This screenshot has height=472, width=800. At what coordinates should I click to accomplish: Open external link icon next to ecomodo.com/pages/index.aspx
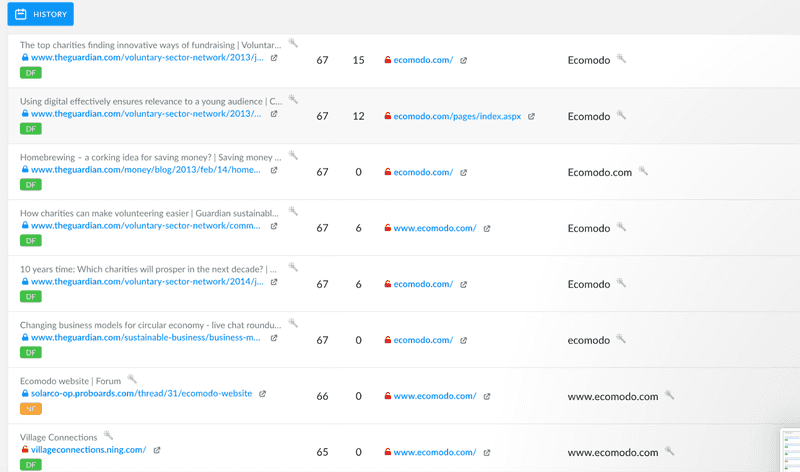pyautogui.click(x=531, y=116)
